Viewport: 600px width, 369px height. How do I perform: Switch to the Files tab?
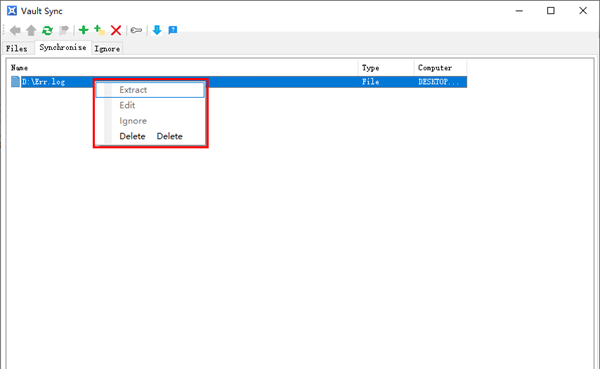tap(16, 49)
